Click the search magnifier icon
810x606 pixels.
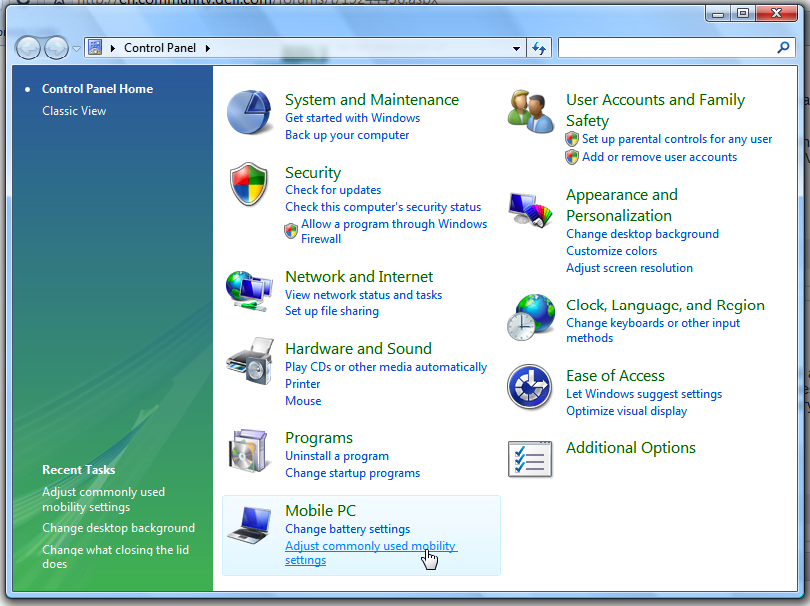tap(783, 48)
